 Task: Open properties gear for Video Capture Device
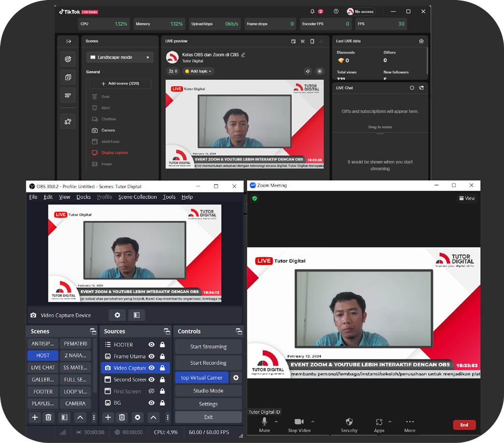pyautogui.click(x=117, y=315)
